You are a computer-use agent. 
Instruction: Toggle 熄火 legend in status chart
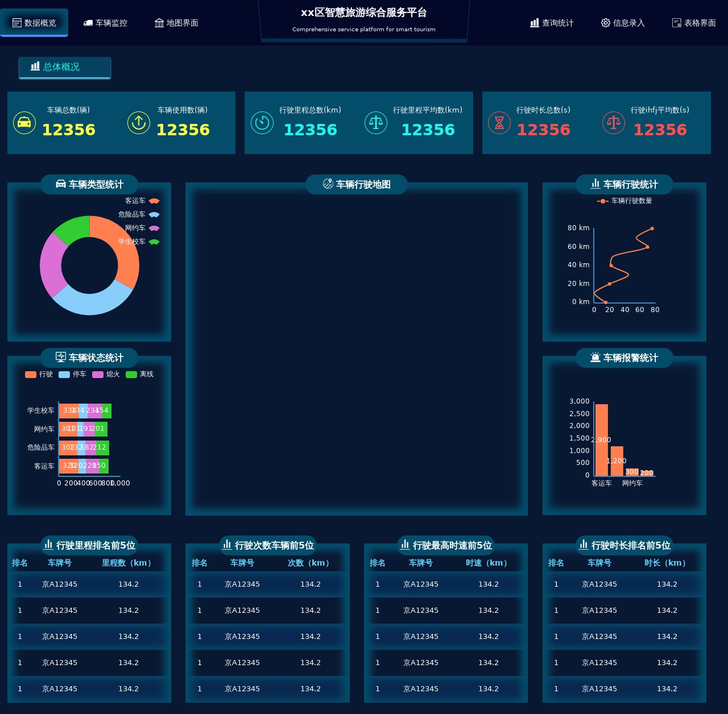pyautogui.click(x=106, y=374)
